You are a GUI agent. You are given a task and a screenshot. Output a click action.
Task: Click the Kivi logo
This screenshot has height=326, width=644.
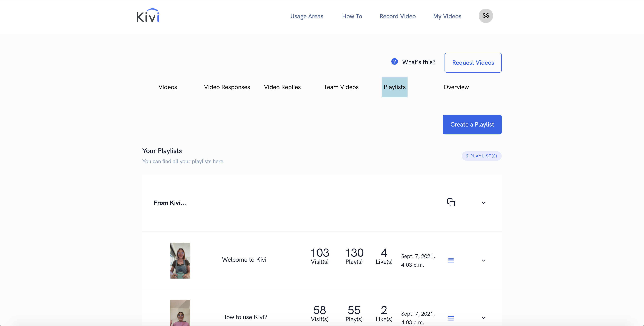click(148, 16)
